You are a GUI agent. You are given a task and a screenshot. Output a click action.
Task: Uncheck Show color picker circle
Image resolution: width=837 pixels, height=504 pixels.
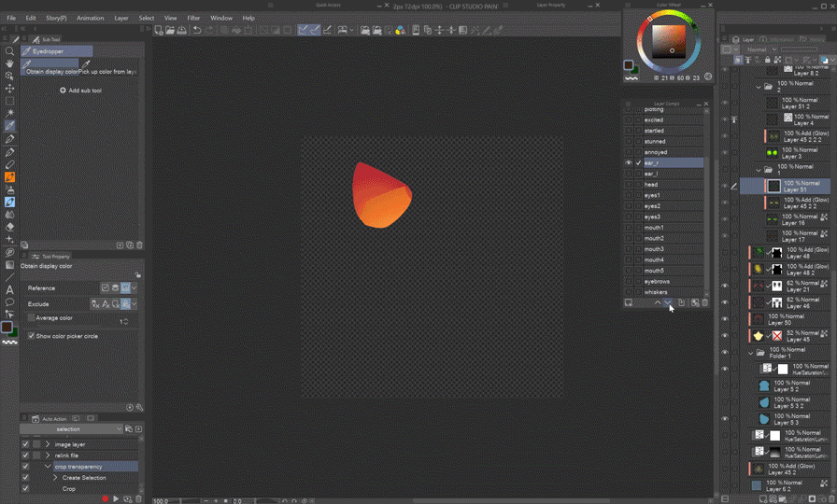point(31,336)
